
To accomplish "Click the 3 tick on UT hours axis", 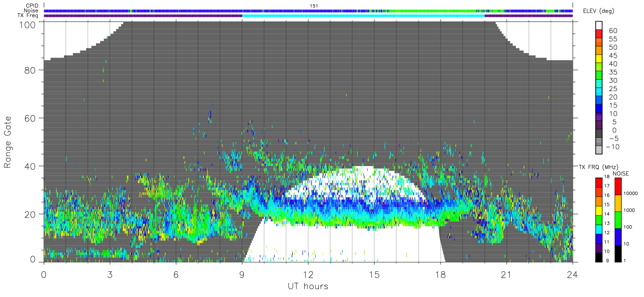I will pos(110,274).
